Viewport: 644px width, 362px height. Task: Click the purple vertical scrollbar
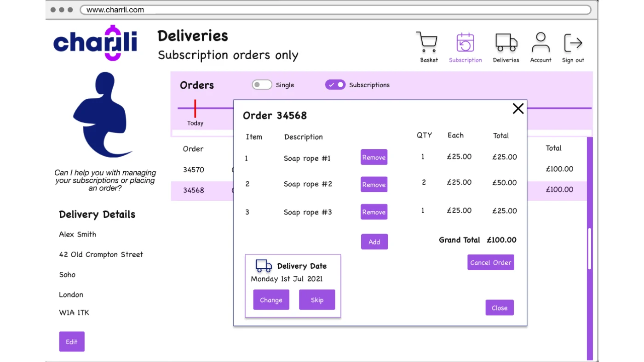[x=589, y=249]
